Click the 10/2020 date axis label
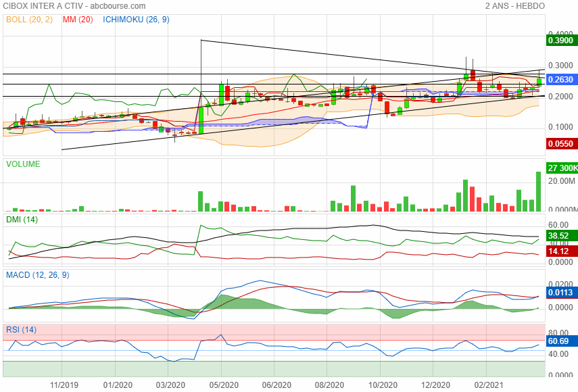578x392 pixels. 383,385
